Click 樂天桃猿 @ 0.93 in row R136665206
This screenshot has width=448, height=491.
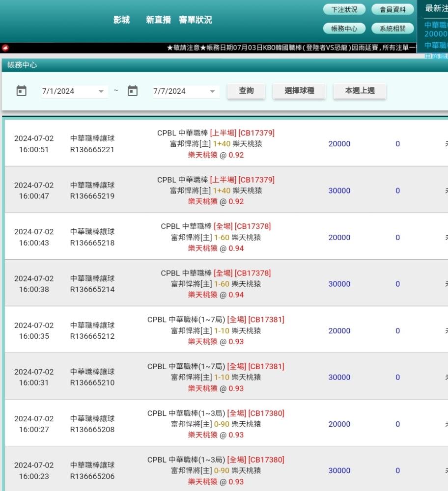click(216, 482)
